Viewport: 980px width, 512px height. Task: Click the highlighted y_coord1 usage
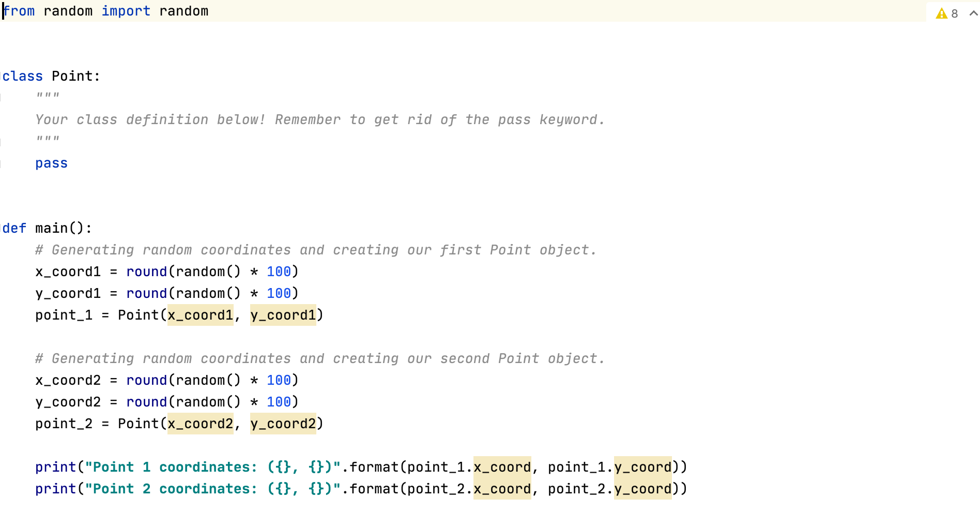click(x=282, y=315)
